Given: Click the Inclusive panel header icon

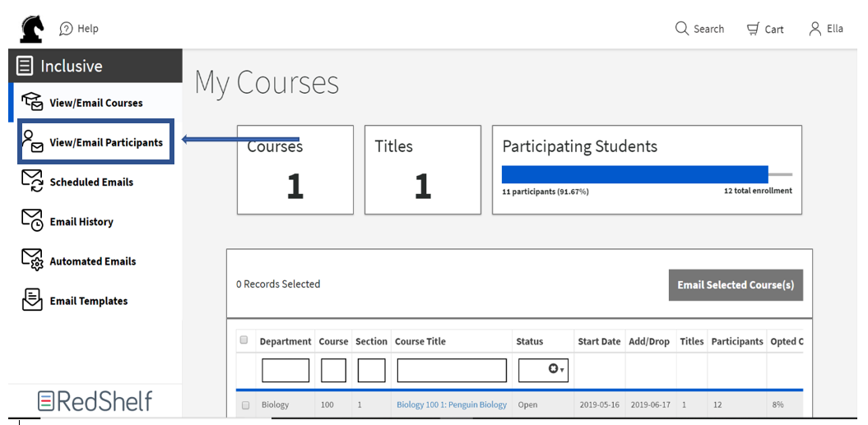Looking at the screenshot, I should (x=25, y=66).
